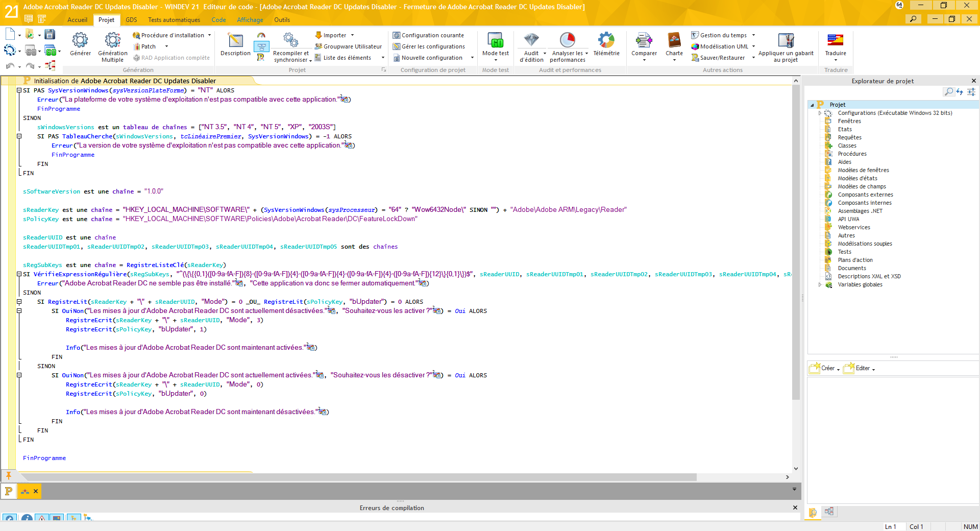Click the Traduire flags icon
This screenshot has height=531, width=980.
tap(836, 40)
